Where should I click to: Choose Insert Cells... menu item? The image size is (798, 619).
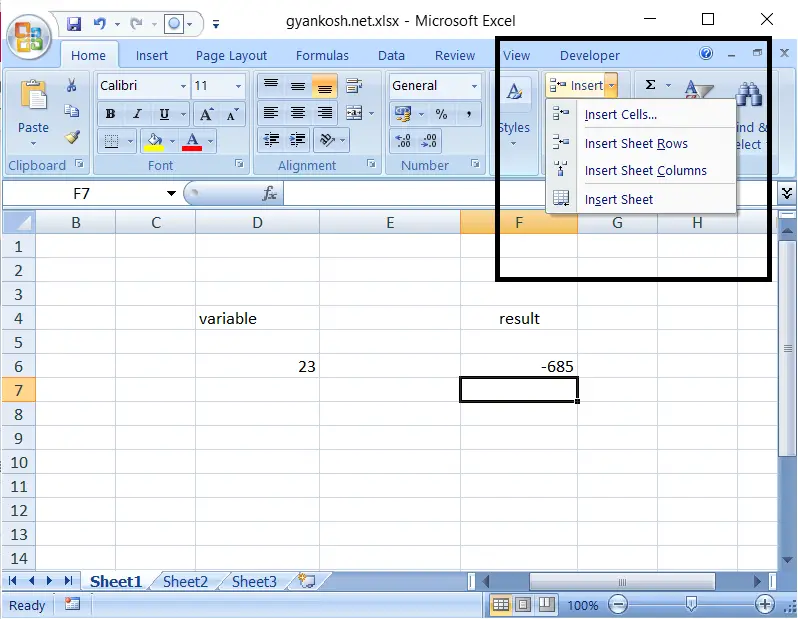641,115
